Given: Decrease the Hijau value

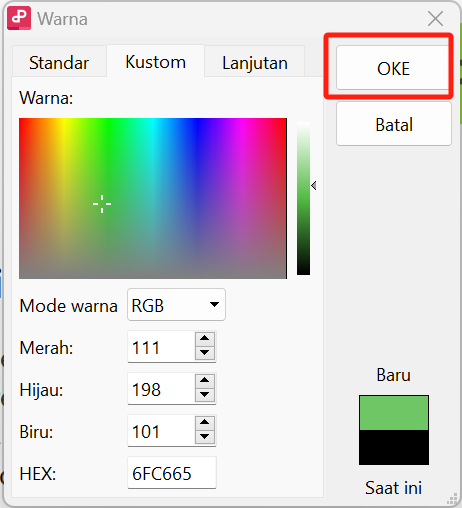Looking at the screenshot, I should [x=205, y=395].
